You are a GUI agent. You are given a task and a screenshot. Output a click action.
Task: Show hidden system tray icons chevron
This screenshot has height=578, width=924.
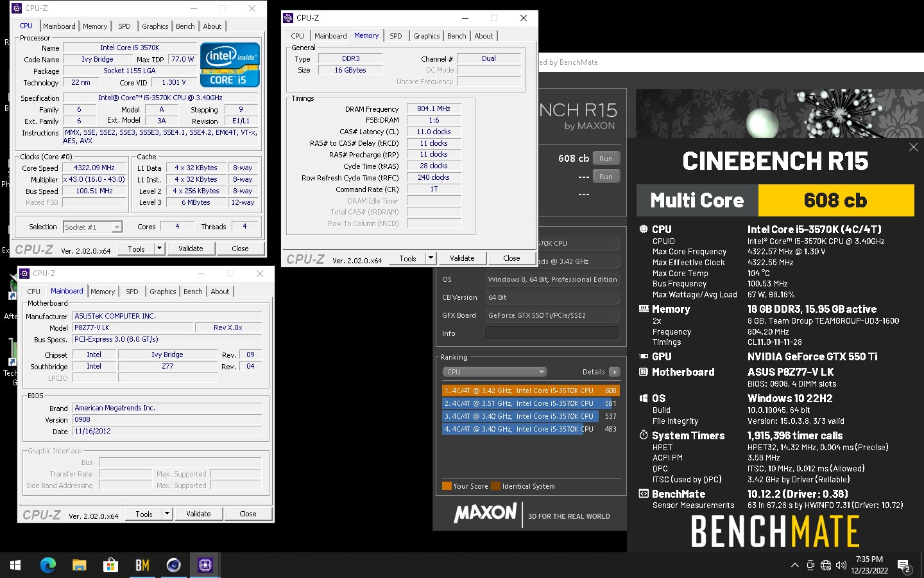[794, 565]
